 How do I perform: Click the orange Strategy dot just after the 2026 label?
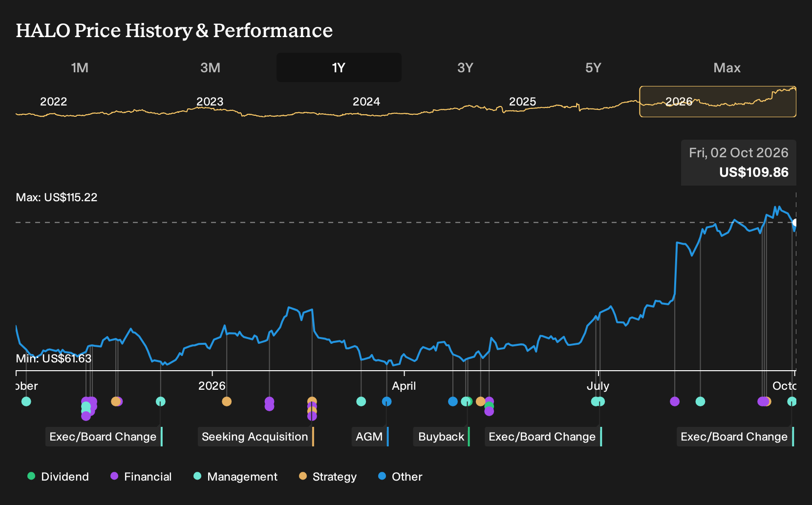[227, 401]
